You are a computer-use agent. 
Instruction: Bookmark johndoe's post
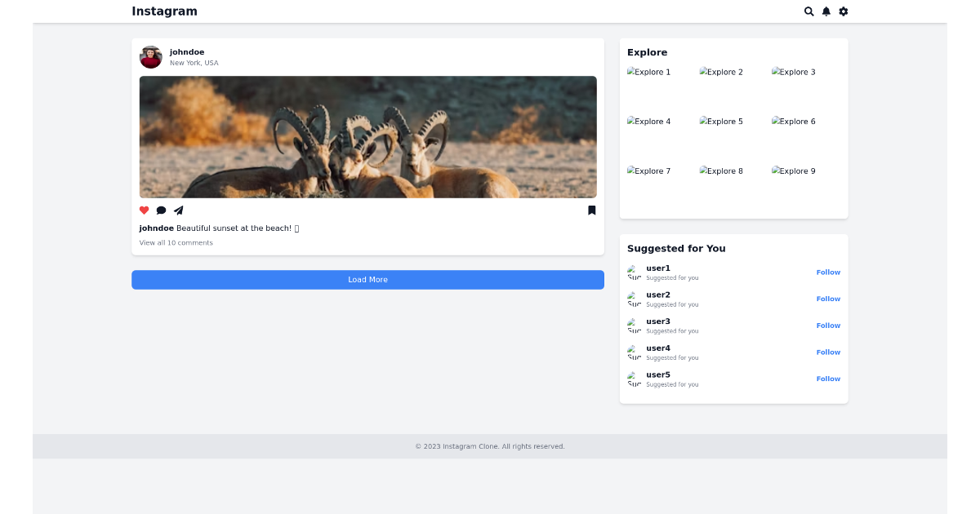click(x=591, y=210)
